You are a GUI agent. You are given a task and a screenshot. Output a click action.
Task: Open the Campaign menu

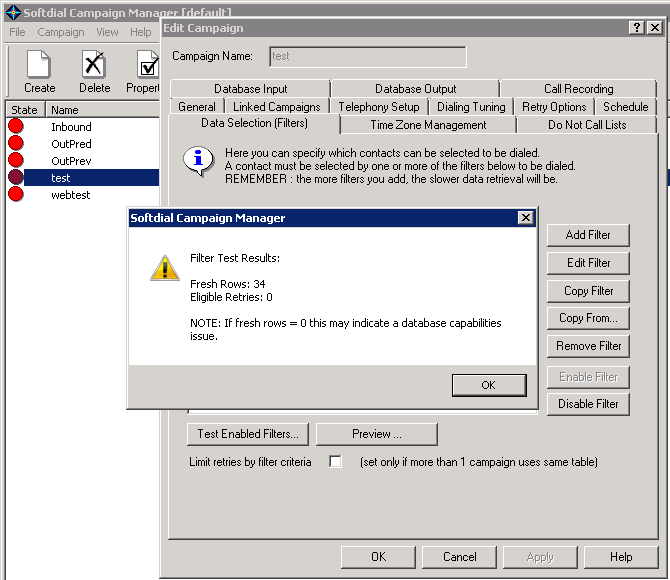61,32
